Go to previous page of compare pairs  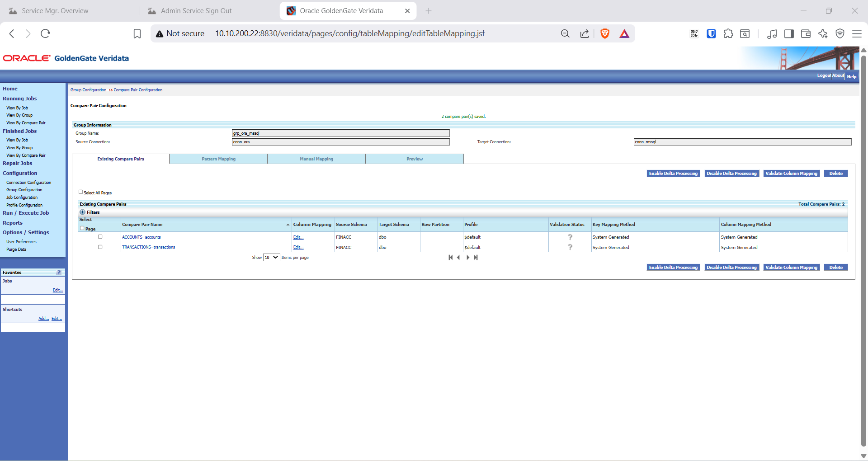click(458, 258)
